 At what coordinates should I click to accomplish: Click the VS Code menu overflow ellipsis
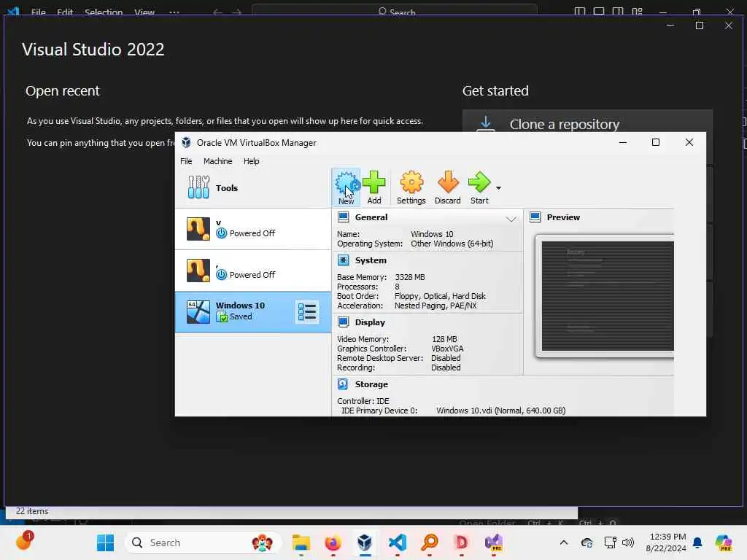tap(174, 12)
